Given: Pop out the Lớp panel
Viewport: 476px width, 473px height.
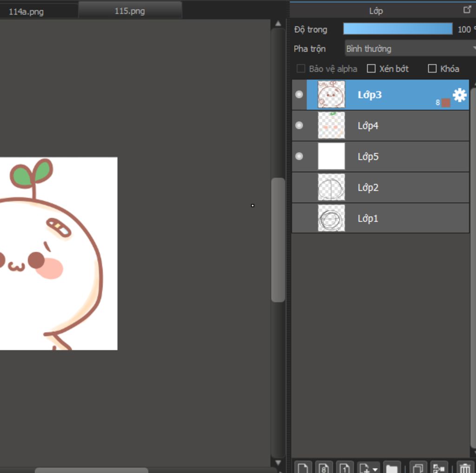Looking at the screenshot, I should click(467, 10).
